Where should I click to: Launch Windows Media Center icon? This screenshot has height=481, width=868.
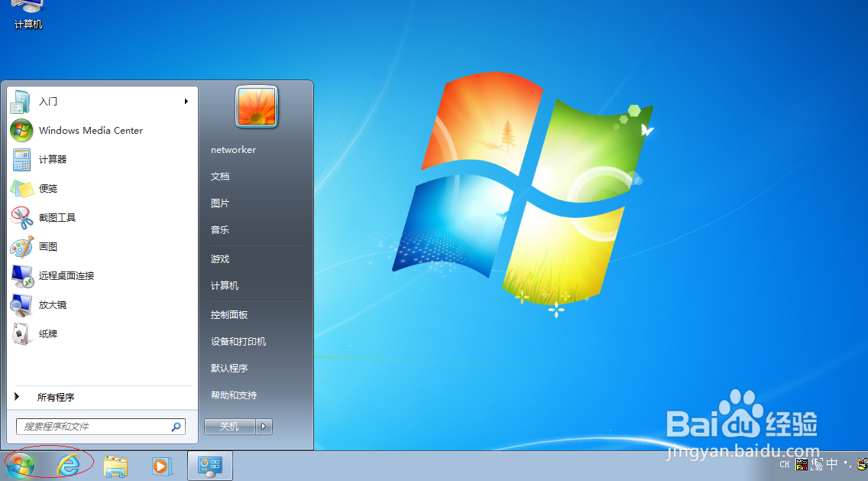[x=21, y=131]
